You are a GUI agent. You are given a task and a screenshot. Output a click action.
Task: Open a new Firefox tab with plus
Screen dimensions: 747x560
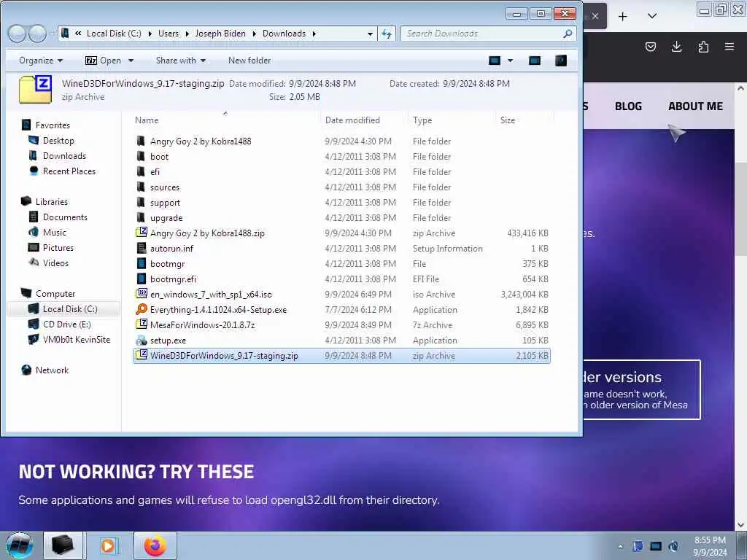[x=623, y=16]
